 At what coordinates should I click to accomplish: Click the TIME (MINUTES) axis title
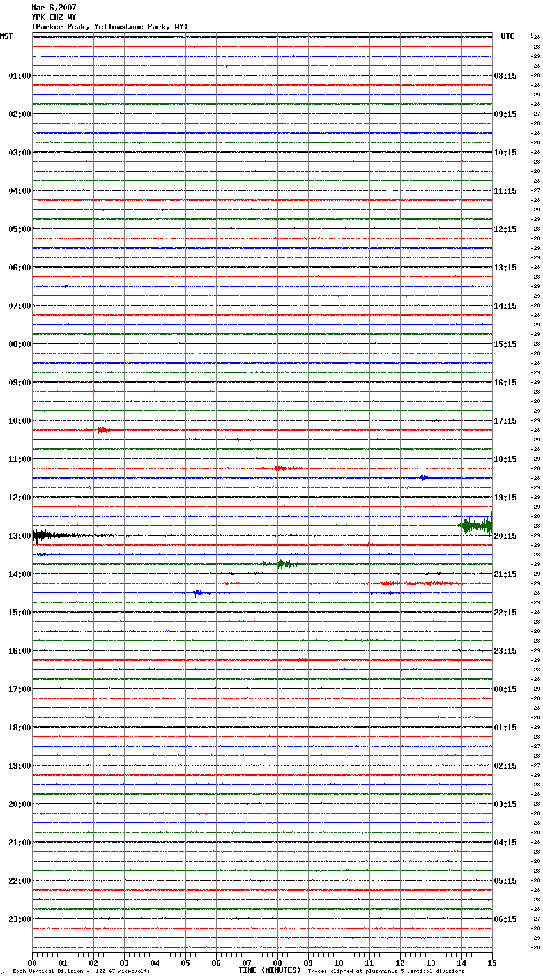tap(270, 970)
